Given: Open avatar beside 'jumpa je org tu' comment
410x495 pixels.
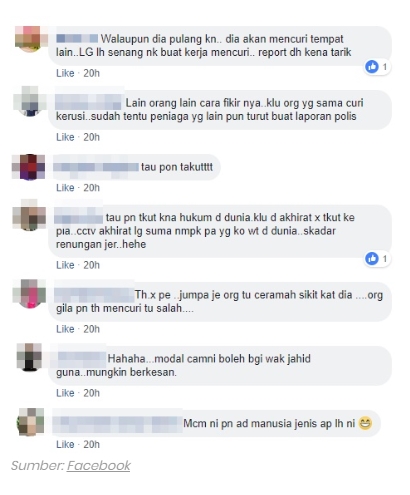Looking at the screenshot, I should (29, 293).
